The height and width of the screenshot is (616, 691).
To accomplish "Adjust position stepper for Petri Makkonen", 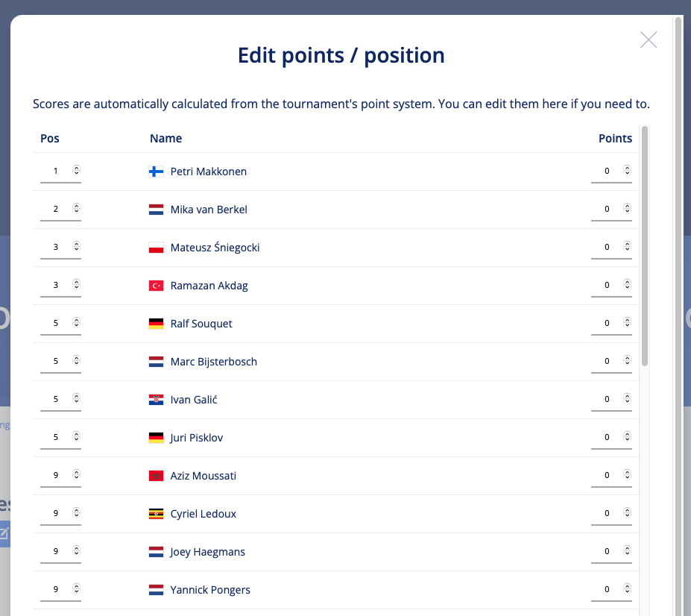I will pos(76,170).
